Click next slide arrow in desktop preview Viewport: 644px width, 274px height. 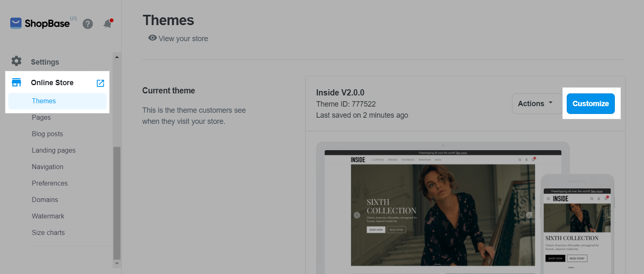529,215
